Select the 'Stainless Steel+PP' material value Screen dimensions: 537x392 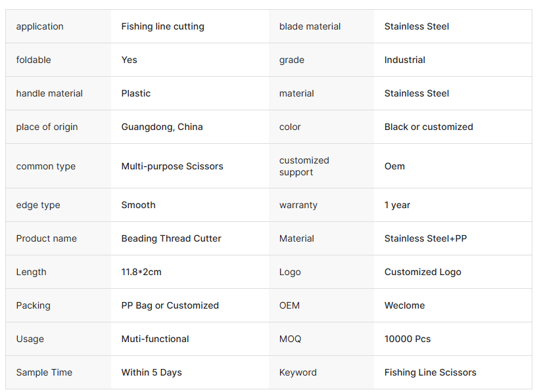click(425, 238)
